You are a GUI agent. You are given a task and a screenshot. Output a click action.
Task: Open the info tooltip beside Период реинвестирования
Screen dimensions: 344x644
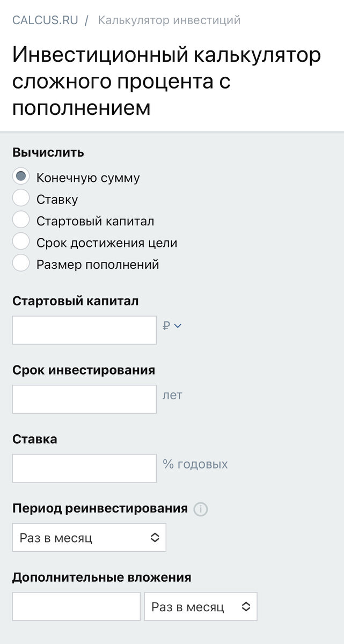click(x=201, y=509)
